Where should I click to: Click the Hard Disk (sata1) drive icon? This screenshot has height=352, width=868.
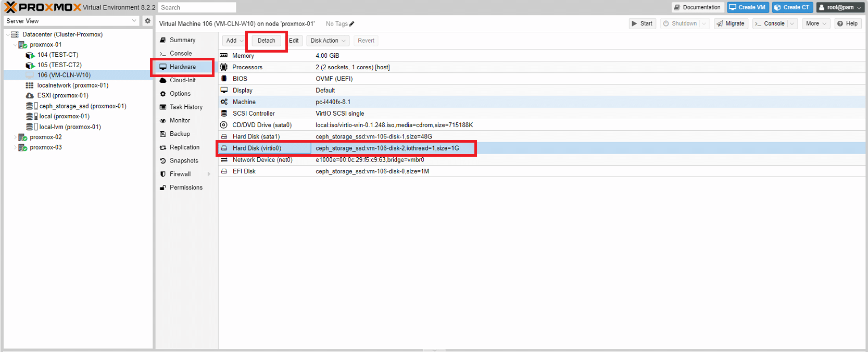coord(224,136)
